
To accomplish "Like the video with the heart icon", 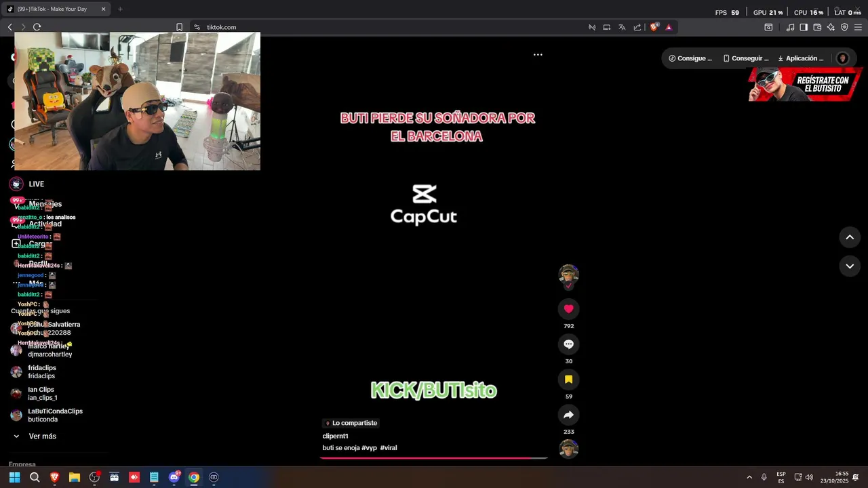I will pyautogui.click(x=568, y=309).
